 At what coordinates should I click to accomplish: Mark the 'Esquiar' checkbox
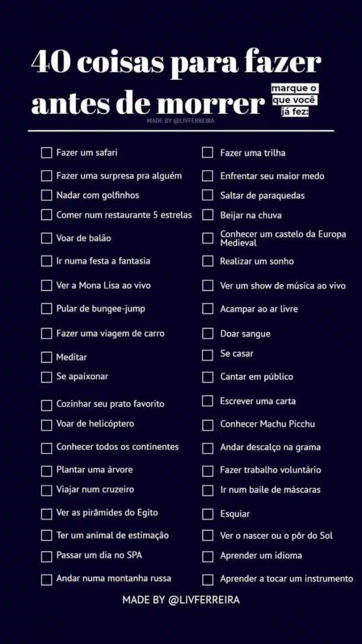207,514
